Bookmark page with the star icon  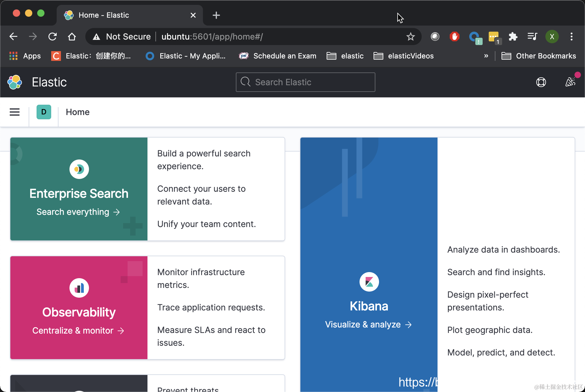click(x=410, y=37)
